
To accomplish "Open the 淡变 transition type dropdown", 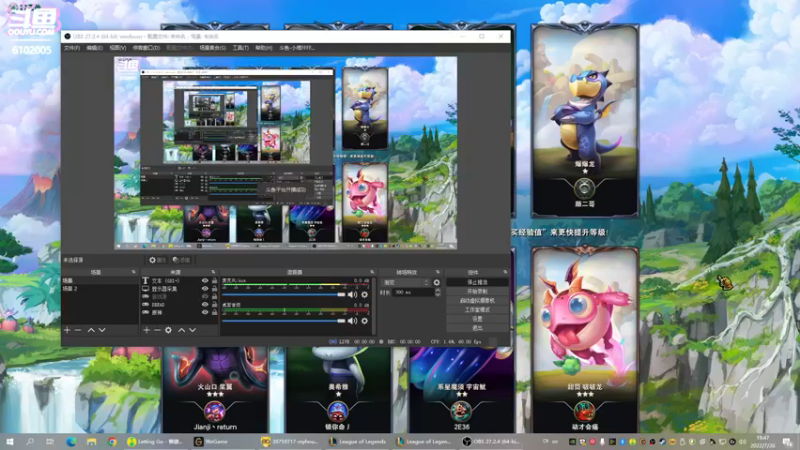I will tap(406, 282).
